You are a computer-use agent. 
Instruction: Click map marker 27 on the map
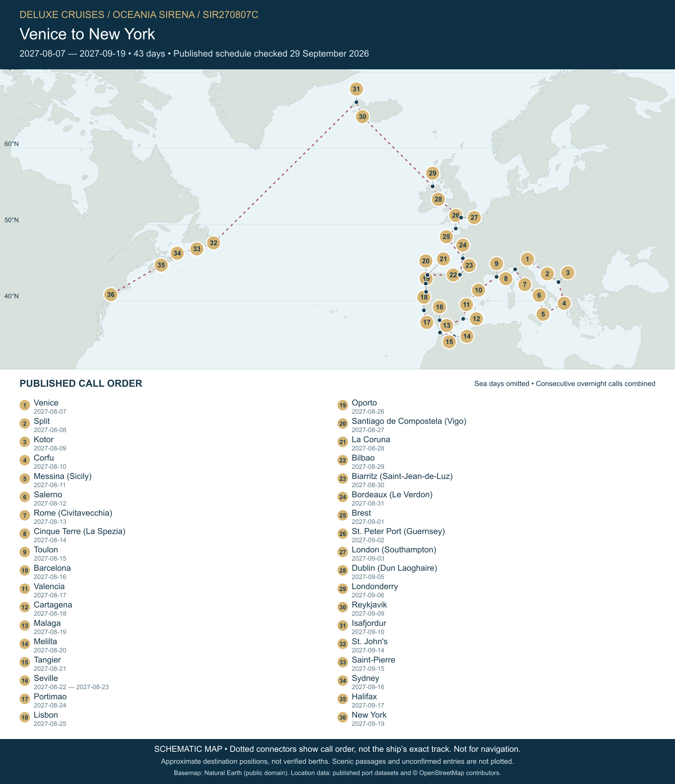pyautogui.click(x=474, y=218)
